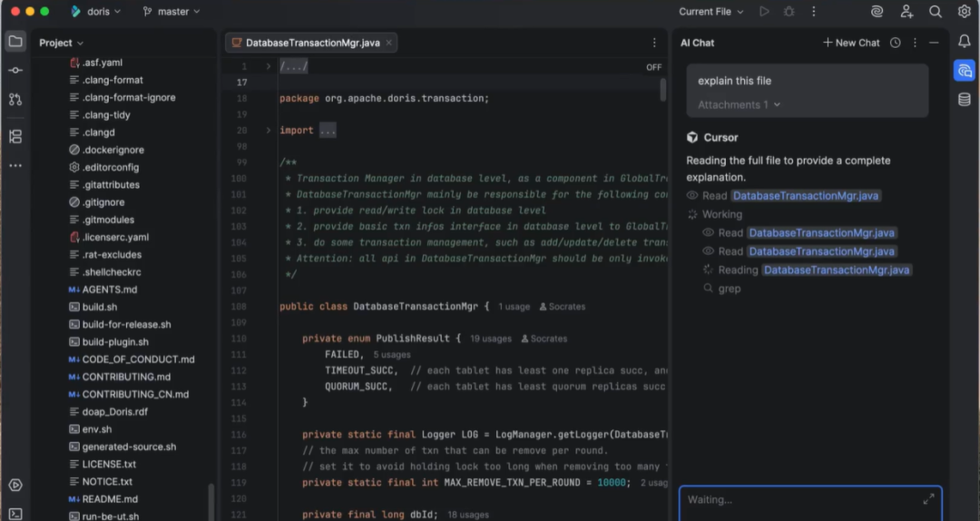Image resolution: width=980 pixels, height=521 pixels.
Task: Open the Structure tool window icon
Action: coord(15,136)
